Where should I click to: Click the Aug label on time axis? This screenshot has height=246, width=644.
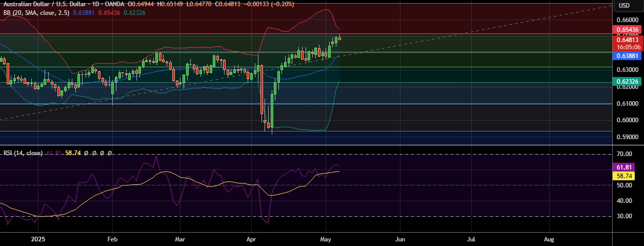[x=549, y=239]
